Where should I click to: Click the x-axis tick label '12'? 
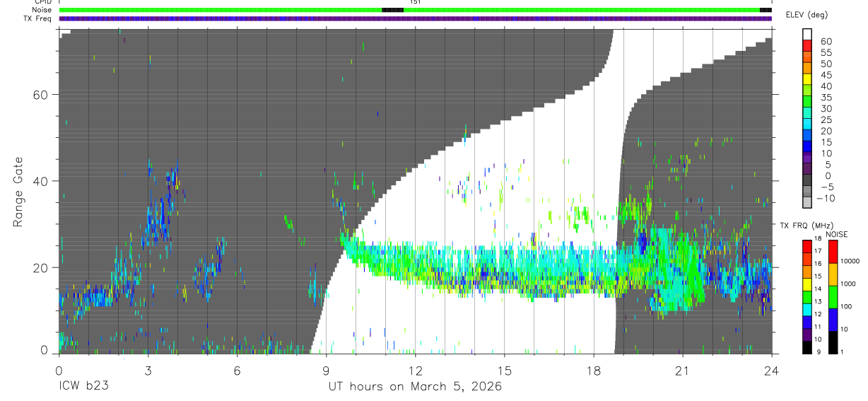415,370
